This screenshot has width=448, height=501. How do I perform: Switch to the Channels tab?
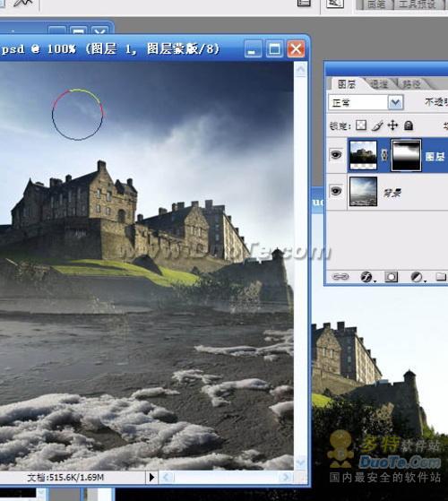pyautogui.click(x=379, y=84)
